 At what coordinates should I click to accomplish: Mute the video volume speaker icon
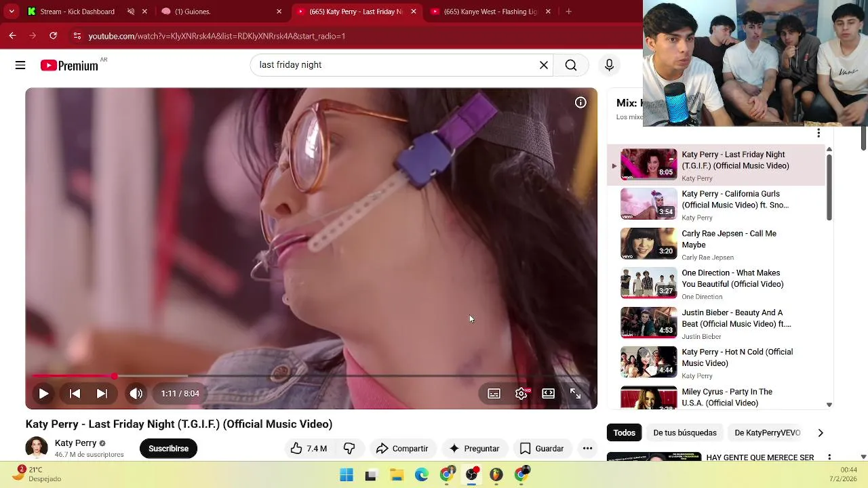(x=136, y=393)
